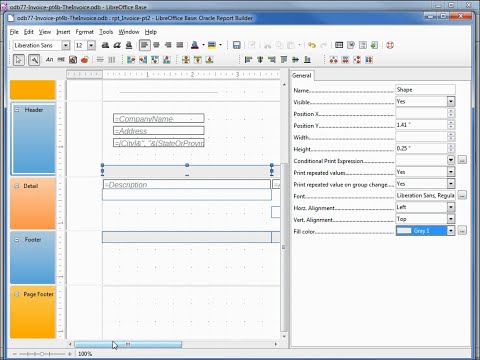Click the zoom in plus button
The height and width of the screenshot is (360, 480).
click(70, 354)
